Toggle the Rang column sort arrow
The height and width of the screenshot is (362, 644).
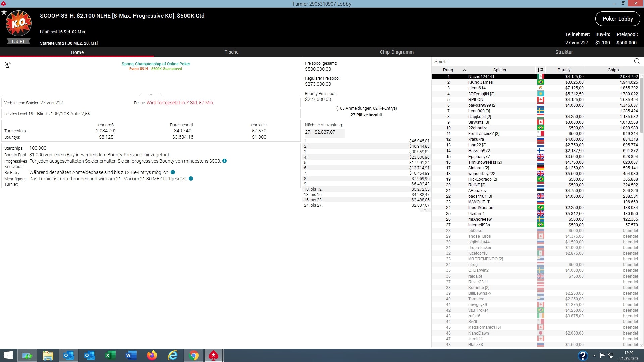pos(464,70)
